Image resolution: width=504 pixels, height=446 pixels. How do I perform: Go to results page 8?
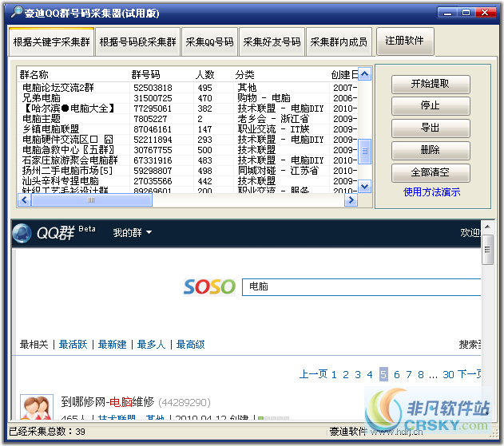click(421, 374)
